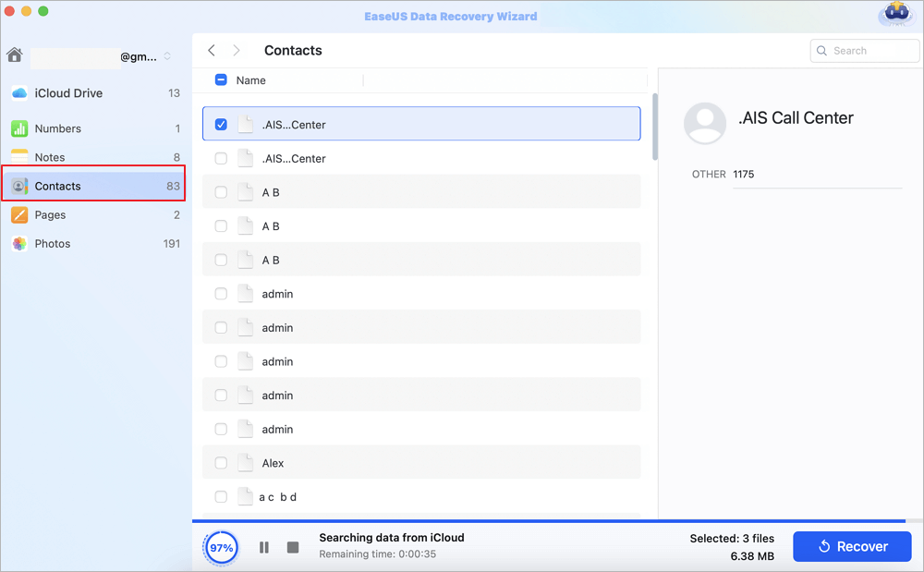
Task: Click the contact avatar in preview panel
Action: tap(705, 123)
